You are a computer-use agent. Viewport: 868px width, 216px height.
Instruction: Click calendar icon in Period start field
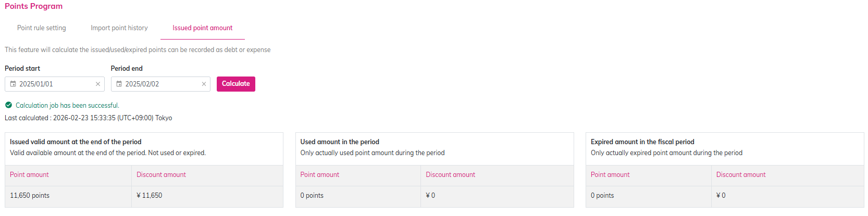[13, 84]
